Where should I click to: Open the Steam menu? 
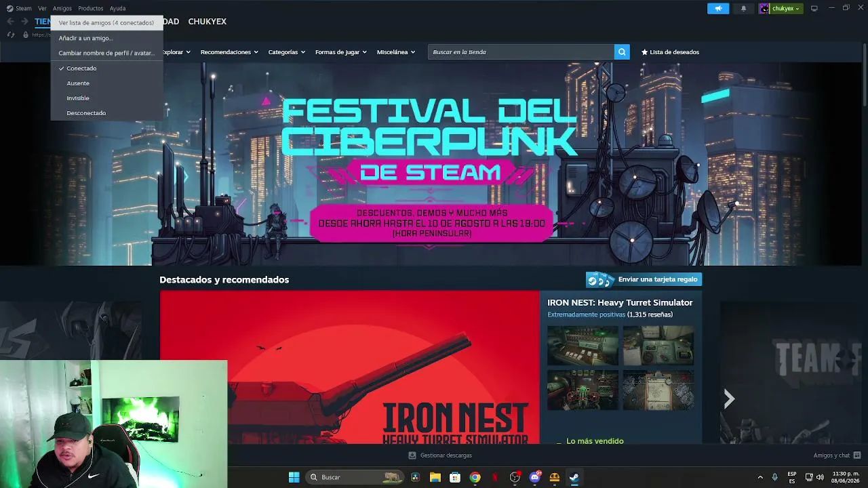pos(24,8)
